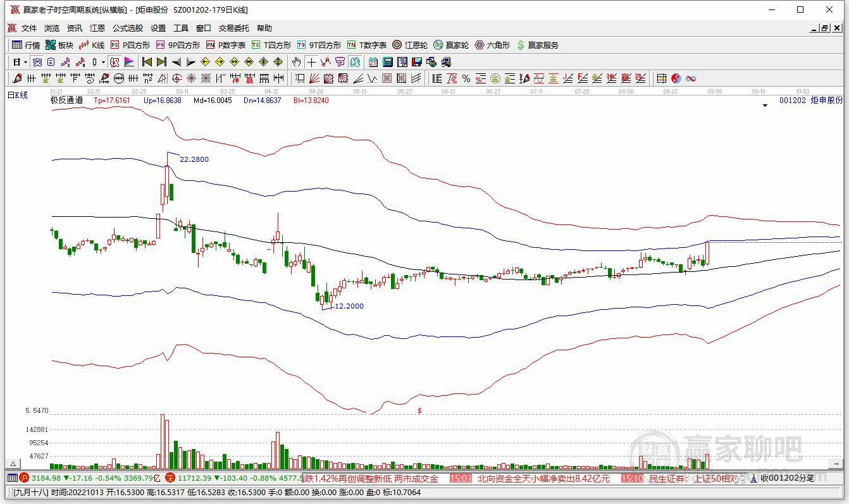Screen dimensions: 849x504
Task: Expand the small arrow beside 001202 stock code
Action: tap(765, 106)
